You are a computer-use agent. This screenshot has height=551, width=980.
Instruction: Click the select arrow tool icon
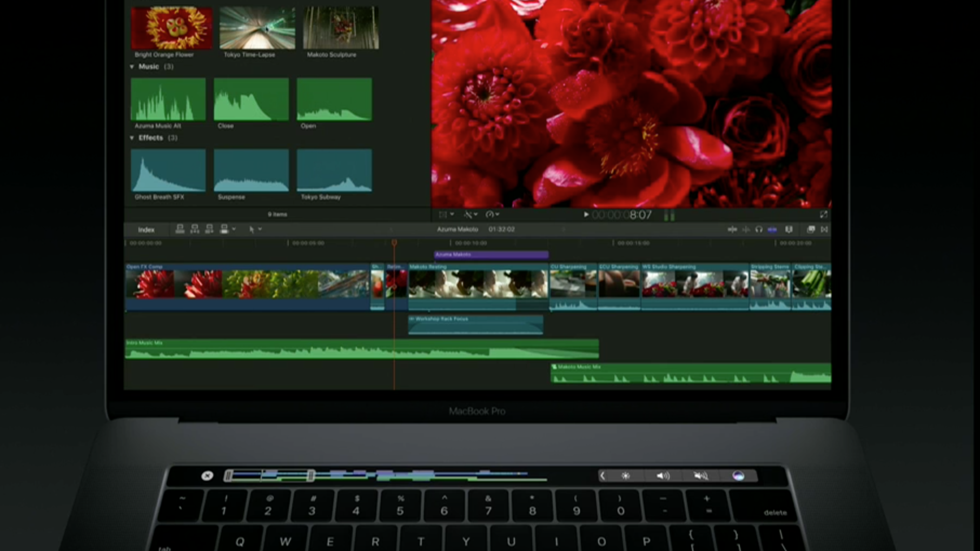251,230
